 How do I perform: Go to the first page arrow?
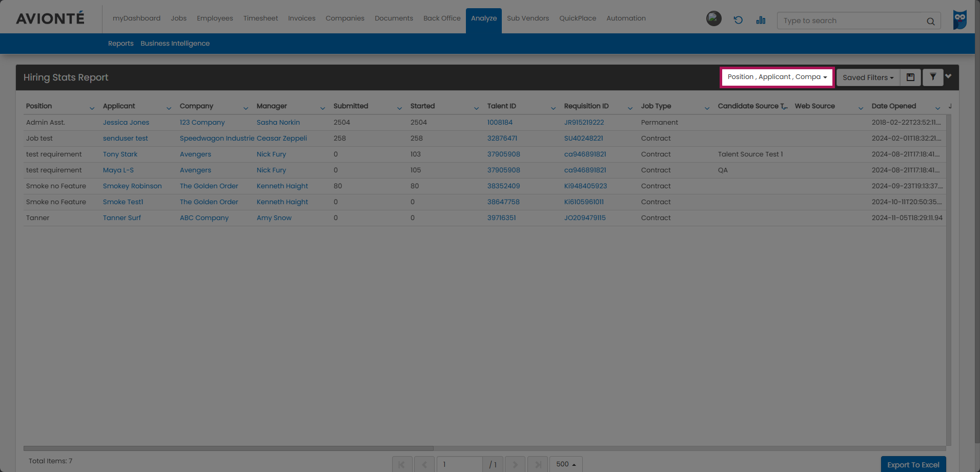pos(402,464)
